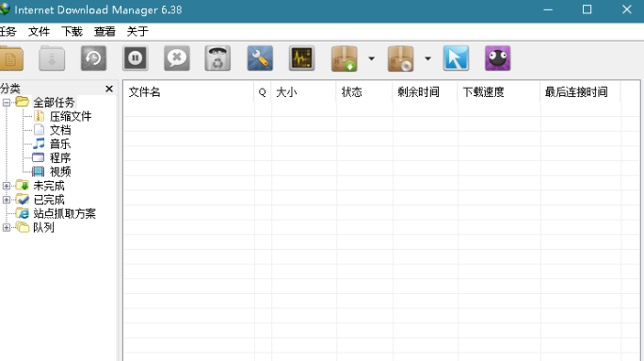Select the 站点抓取方案 item
Image resolution: width=644 pixels, height=361 pixels.
(64, 214)
